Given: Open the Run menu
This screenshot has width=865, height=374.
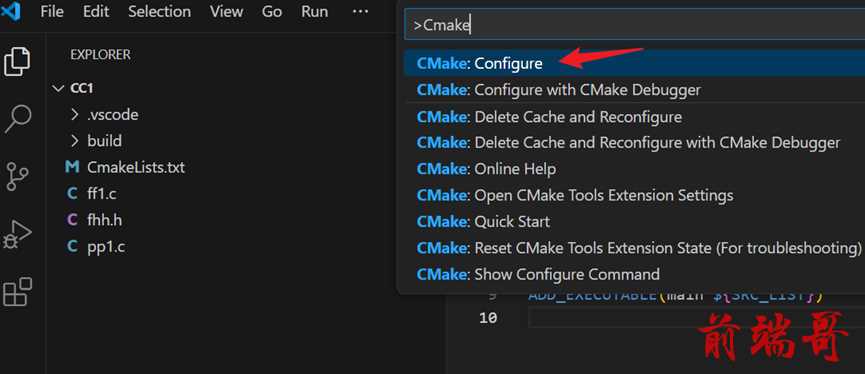Looking at the screenshot, I should click(x=314, y=12).
